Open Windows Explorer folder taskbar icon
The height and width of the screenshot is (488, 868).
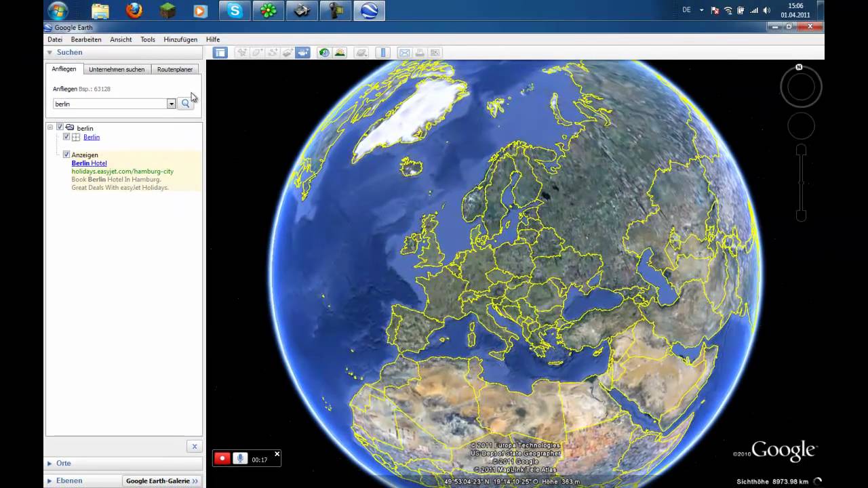pyautogui.click(x=100, y=11)
